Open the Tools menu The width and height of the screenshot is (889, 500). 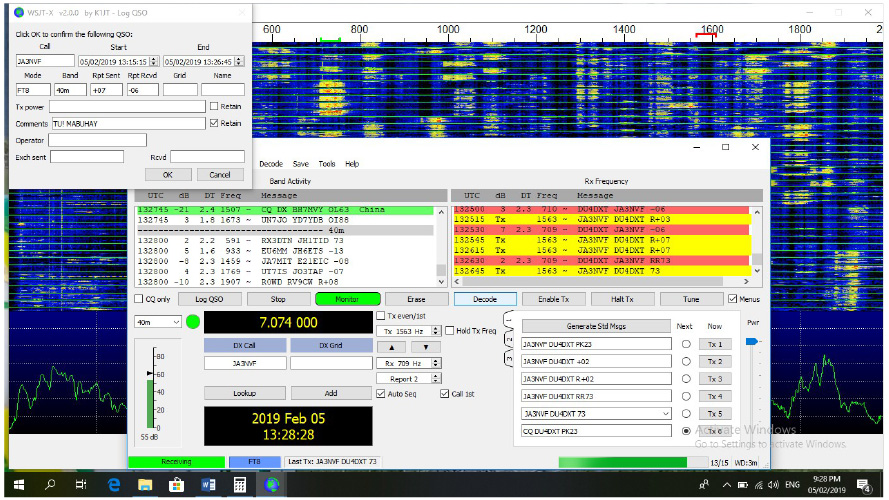click(x=327, y=164)
